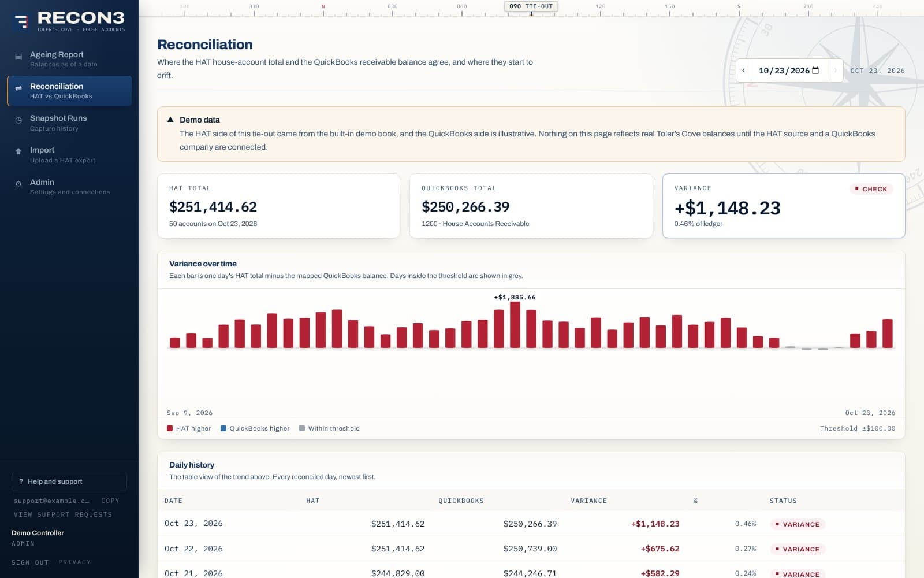Open Admin settings page
This screenshot has width=924, height=578.
point(69,187)
